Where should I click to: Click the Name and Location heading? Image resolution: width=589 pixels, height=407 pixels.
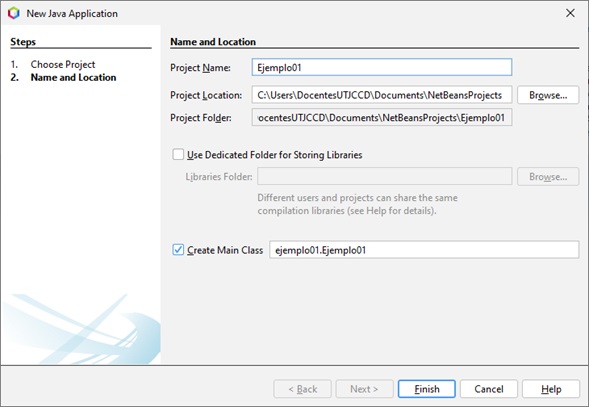213,42
